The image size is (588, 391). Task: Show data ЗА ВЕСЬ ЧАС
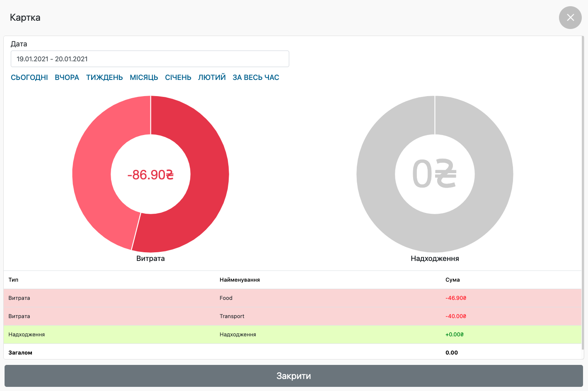coord(256,77)
